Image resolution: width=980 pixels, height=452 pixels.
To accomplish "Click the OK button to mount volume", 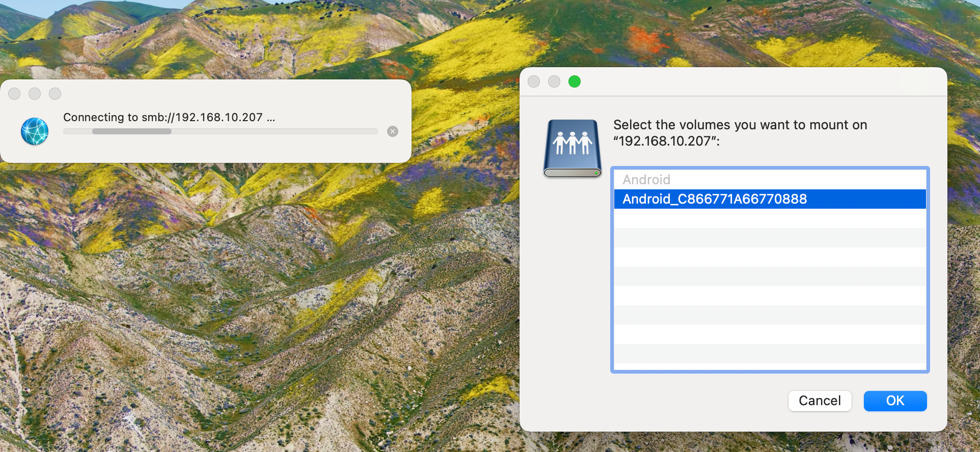I will pos(895,401).
